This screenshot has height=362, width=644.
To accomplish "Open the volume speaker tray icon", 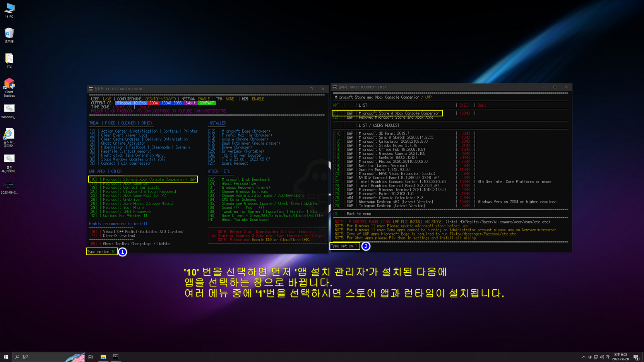I will (602, 357).
